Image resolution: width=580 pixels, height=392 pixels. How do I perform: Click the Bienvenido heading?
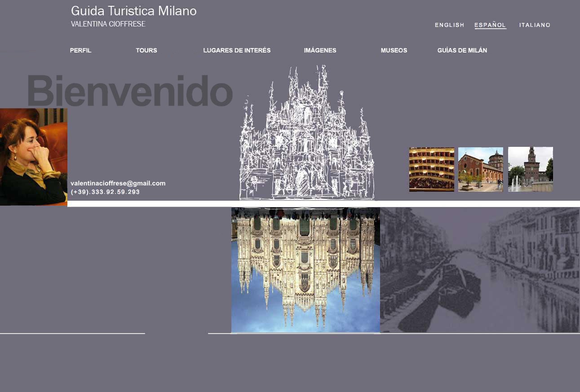pos(130,91)
